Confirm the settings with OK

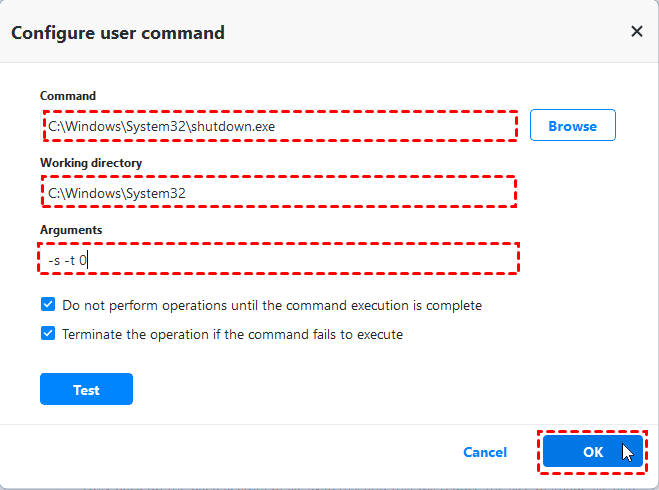tap(593, 452)
